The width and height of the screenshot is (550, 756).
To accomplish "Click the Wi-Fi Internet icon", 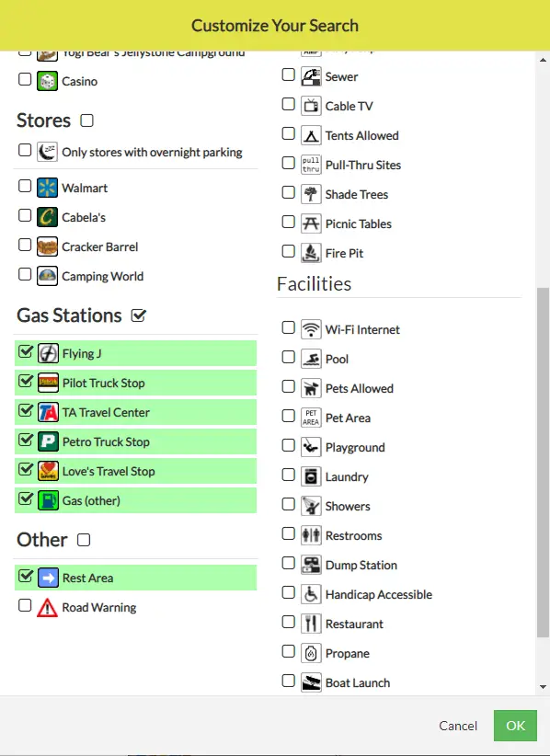I will [311, 329].
